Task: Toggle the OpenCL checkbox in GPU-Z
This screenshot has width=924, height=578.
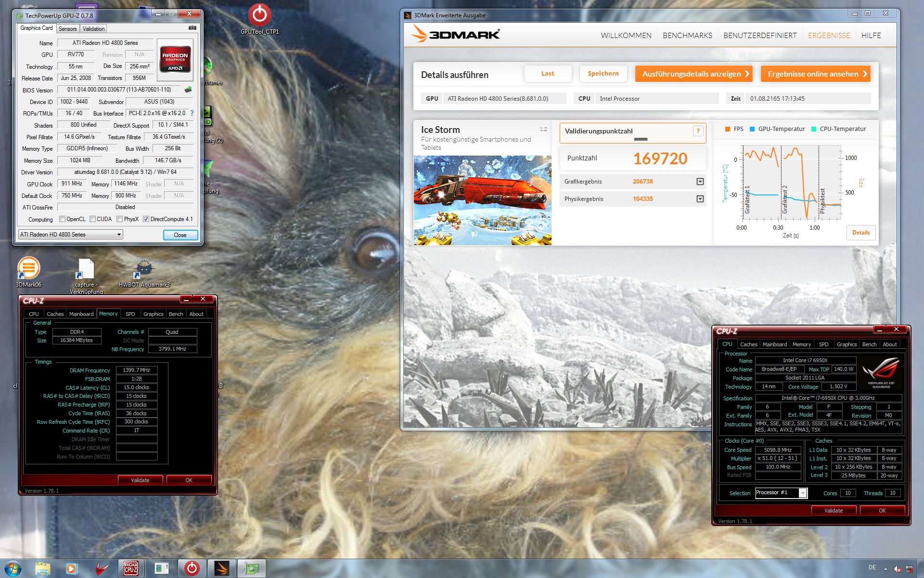Action: (x=62, y=219)
